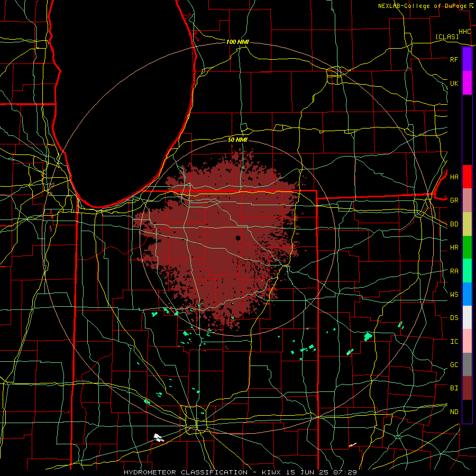
Task: Click the HA legend label
Action: 454,177
